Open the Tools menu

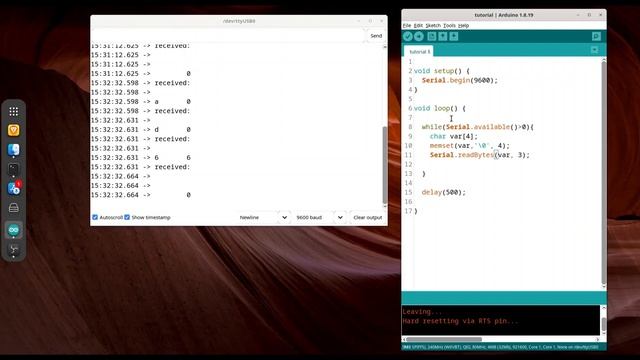click(x=449, y=25)
